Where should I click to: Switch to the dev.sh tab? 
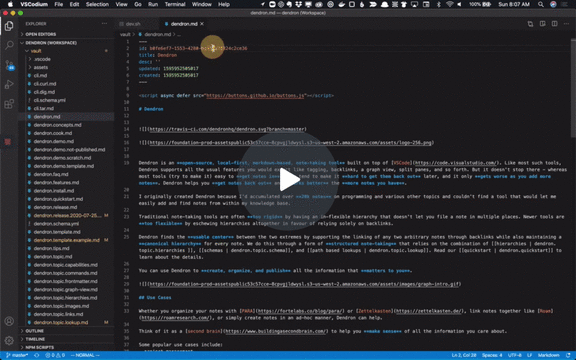coord(133,24)
